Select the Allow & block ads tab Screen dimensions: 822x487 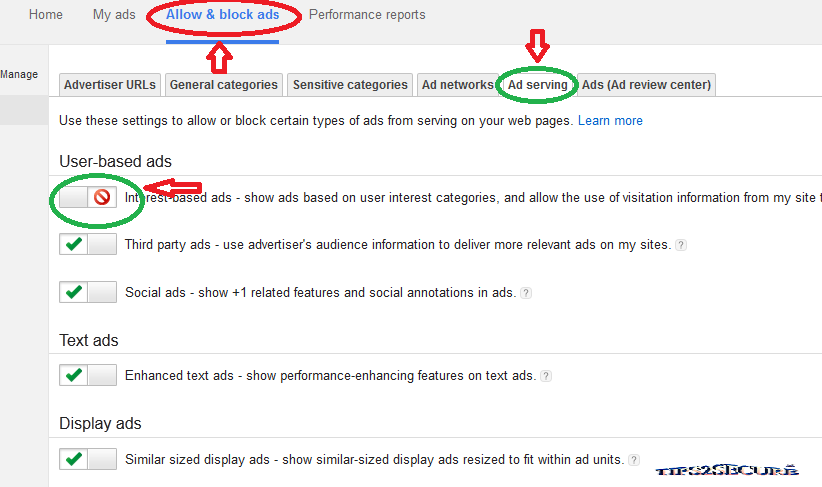click(222, 15)
